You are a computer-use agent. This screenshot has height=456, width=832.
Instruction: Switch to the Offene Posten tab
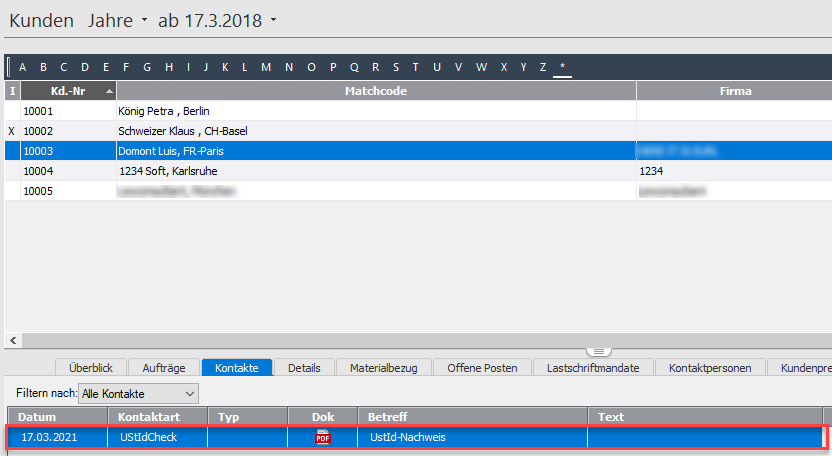[482, 368]
